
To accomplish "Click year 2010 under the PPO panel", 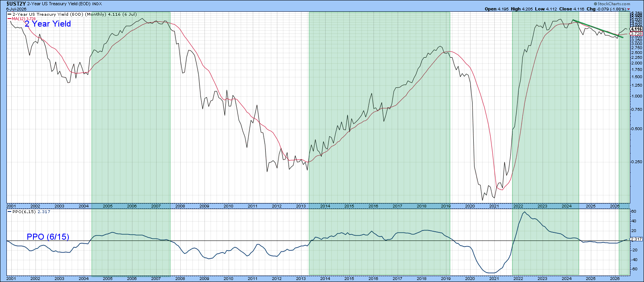I will coord(229,278).
